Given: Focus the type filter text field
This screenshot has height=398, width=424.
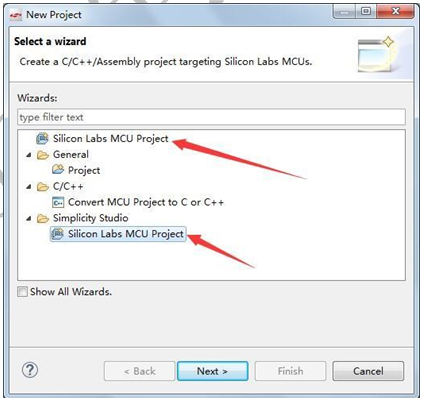Looking at the screenshot, I should 211,117.
